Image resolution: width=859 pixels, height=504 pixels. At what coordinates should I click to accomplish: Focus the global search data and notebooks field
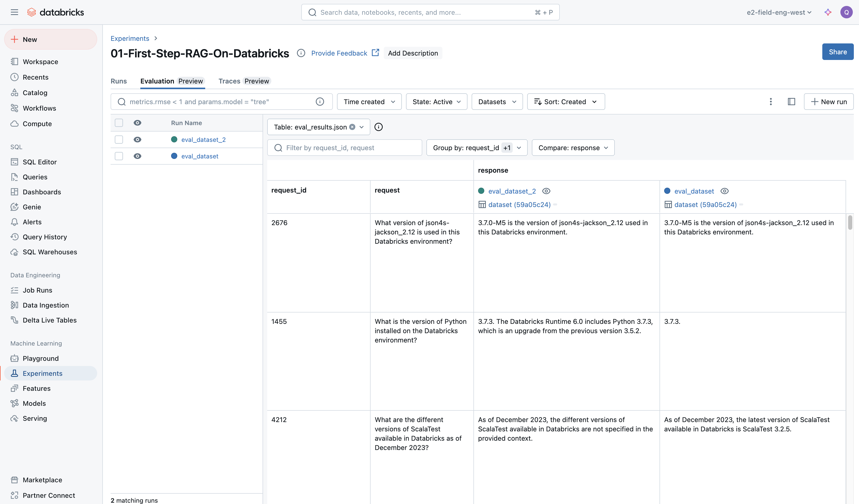click(430, 12)
